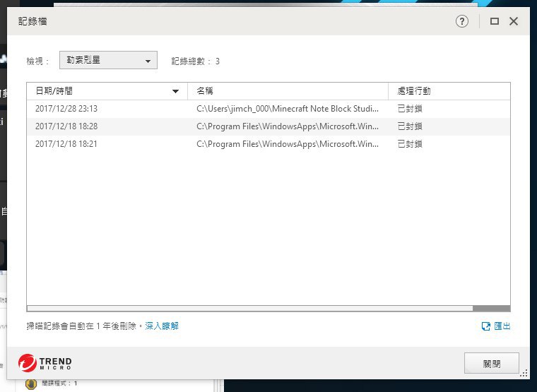Select the WindowsApps path in 18:28 row
This screenshot has height=392, width=537.
click(x=288, y=126)
